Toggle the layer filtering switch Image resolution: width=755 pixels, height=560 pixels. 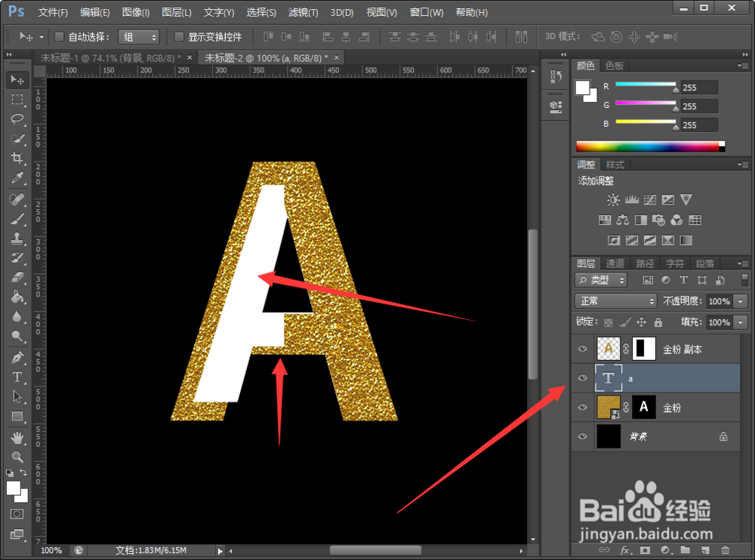(744, 280)
